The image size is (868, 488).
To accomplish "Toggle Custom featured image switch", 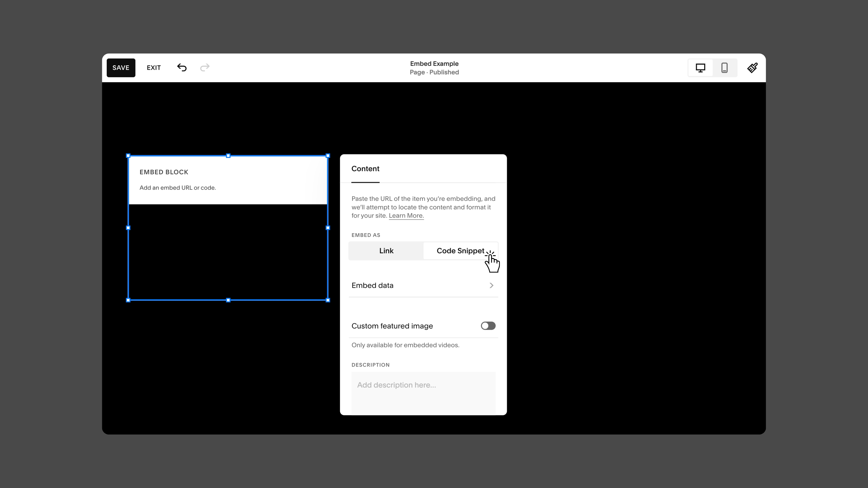I will [x=488, y=326].
